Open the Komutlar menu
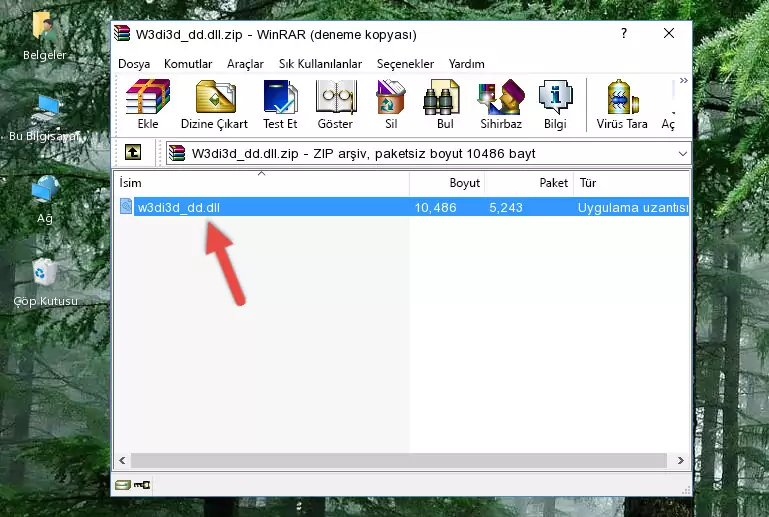The height and width of the screenshot is (517, 769). [188, 64]
